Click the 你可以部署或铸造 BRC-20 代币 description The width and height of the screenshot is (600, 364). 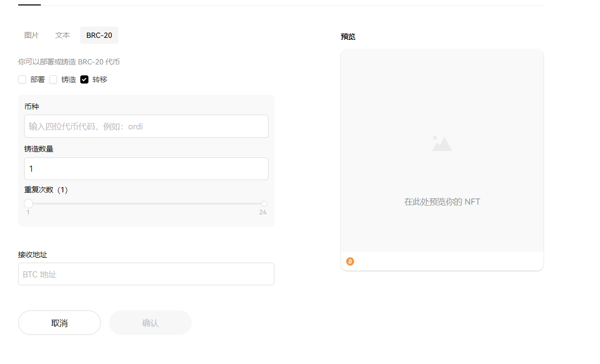tap(69, 62)
